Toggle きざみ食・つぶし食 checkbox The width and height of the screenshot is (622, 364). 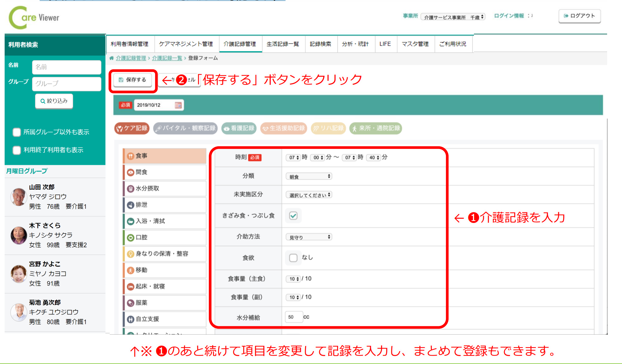293,216
